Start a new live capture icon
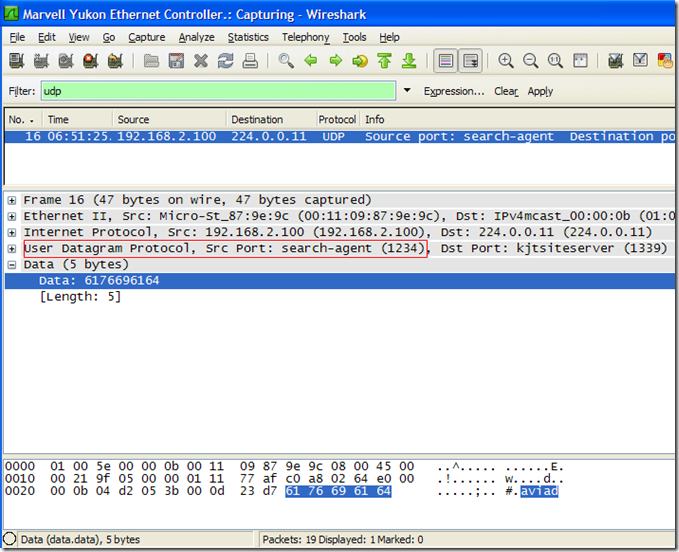This screenshot has height=552, width=679. pos(66,61)
